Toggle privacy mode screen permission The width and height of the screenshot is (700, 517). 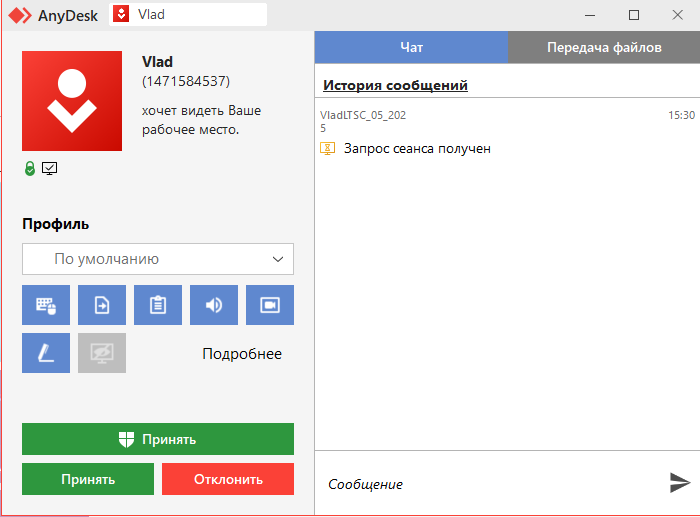tap(102, 353)
